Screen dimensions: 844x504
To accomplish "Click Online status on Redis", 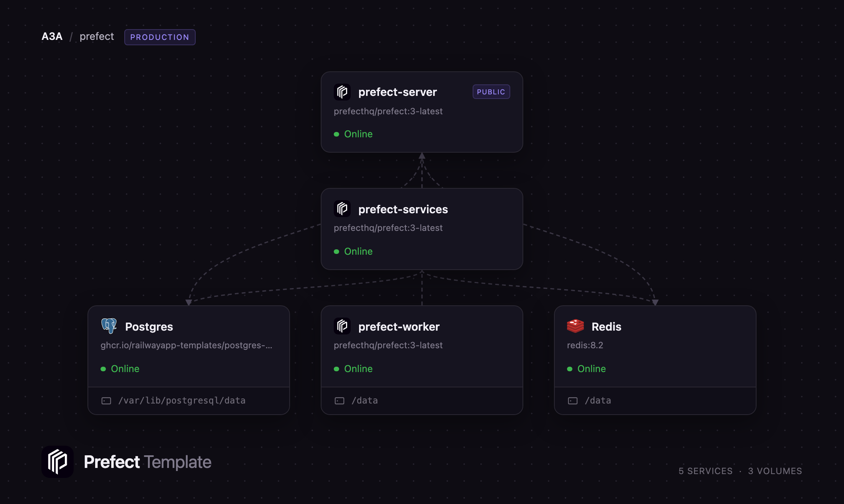I will click(592, 369).
